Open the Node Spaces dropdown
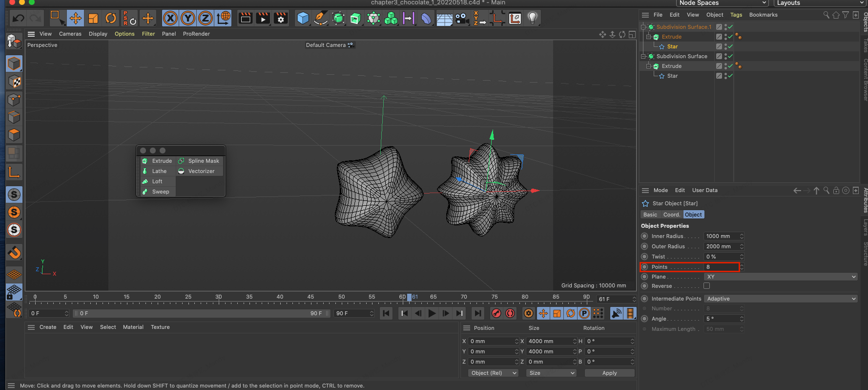This screenshot has width=868, height=390. click(723, 3)
